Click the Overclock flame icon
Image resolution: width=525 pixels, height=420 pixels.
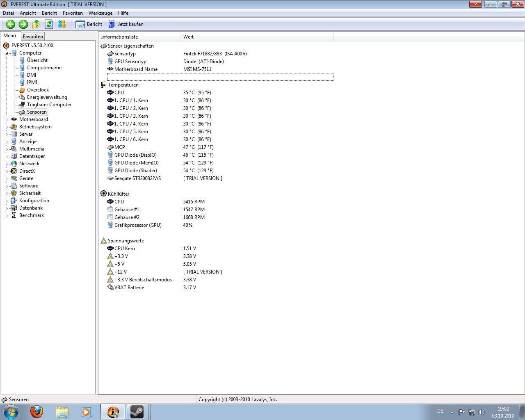[x=22, y=90]
